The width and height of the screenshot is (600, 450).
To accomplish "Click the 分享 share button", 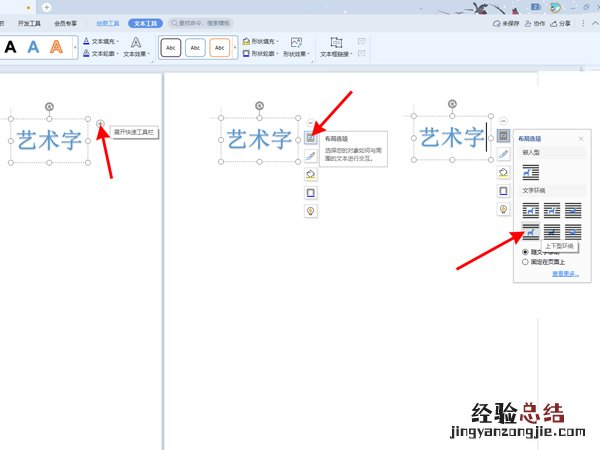I will (563, 22).
